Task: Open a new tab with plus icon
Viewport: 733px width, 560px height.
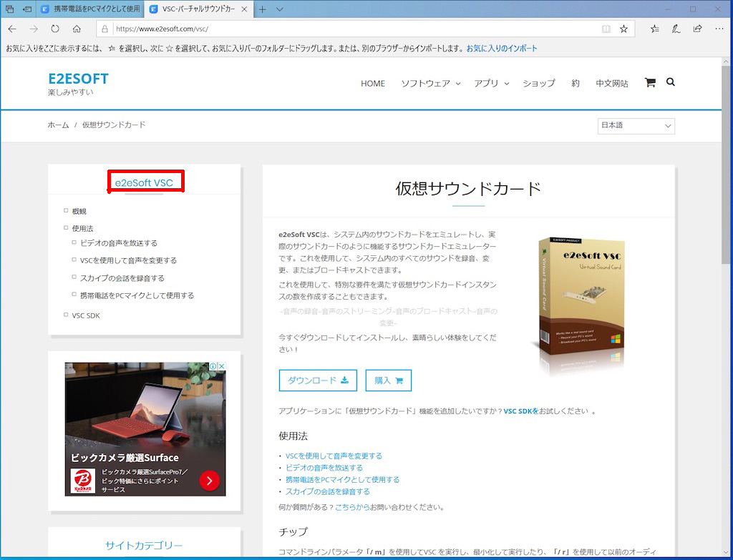Action: [263, 9]
